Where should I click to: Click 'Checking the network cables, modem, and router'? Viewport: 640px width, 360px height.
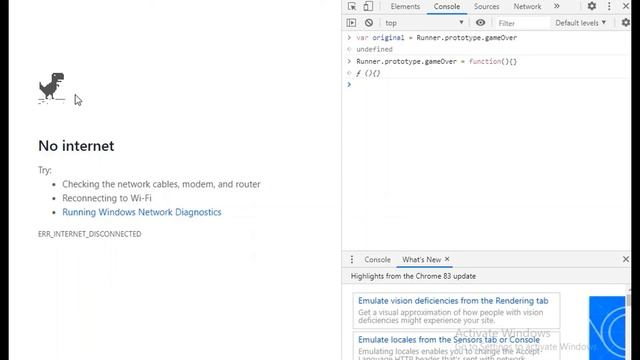click(161, 184)
